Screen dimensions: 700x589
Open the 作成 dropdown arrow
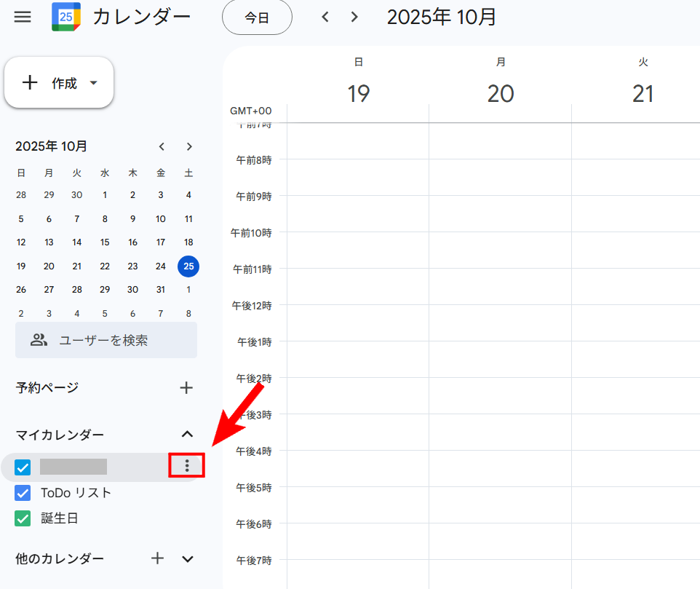(x=93, y=83)
